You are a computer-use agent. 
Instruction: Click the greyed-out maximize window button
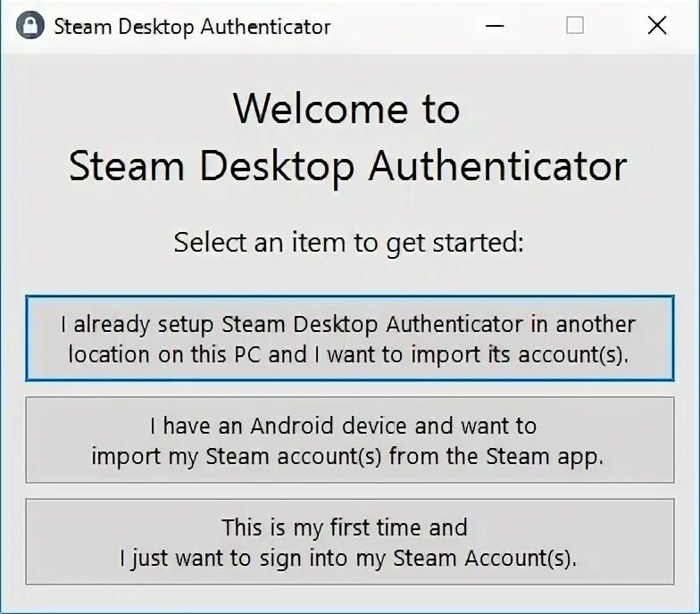click(575, 25)
